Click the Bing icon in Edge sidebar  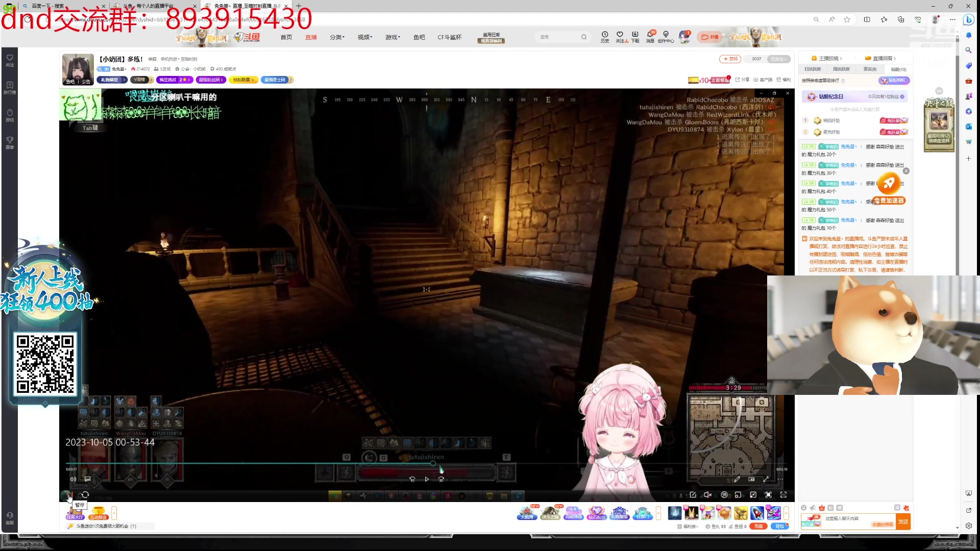click(968, 20)
